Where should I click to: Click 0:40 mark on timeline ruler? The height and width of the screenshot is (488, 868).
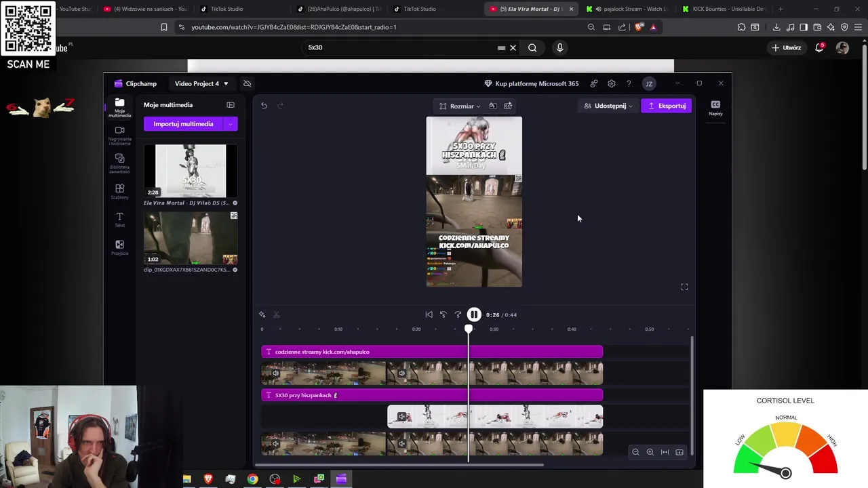572,329
